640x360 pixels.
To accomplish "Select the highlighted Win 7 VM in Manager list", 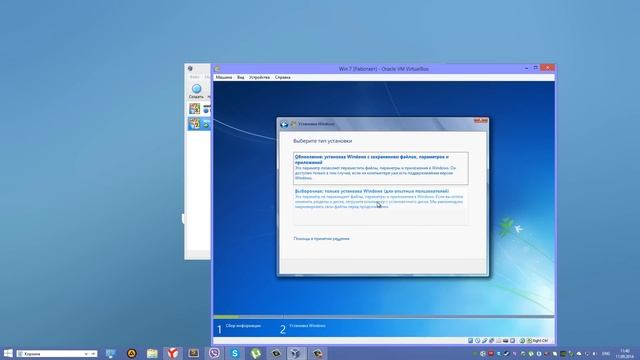I will pos(200,124).
